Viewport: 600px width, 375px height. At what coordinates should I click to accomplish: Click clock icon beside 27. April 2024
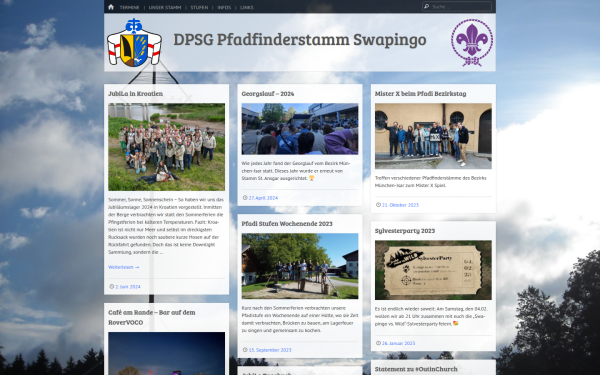click(x=245, y=197)
